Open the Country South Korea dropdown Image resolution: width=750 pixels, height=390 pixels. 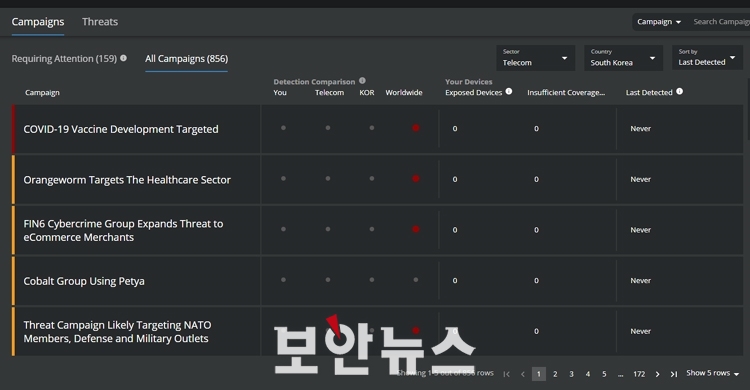(x=623, y=58)
